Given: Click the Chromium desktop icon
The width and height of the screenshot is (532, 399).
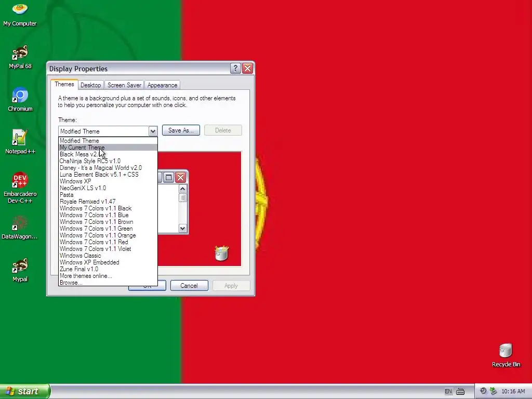Looking at the screenshot, I should click(x=20, y=100).
